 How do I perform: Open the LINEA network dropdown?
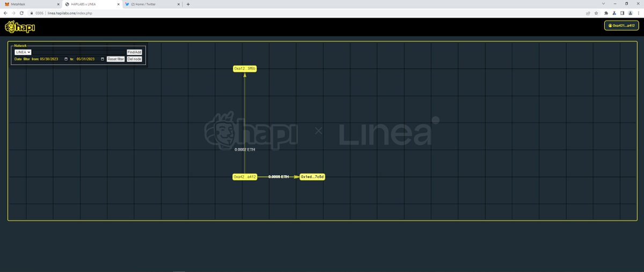pos(23,52)
